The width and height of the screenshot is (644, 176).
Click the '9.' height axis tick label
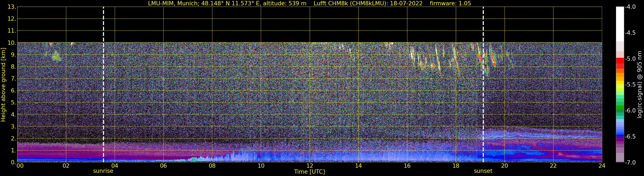pos(13,55)
